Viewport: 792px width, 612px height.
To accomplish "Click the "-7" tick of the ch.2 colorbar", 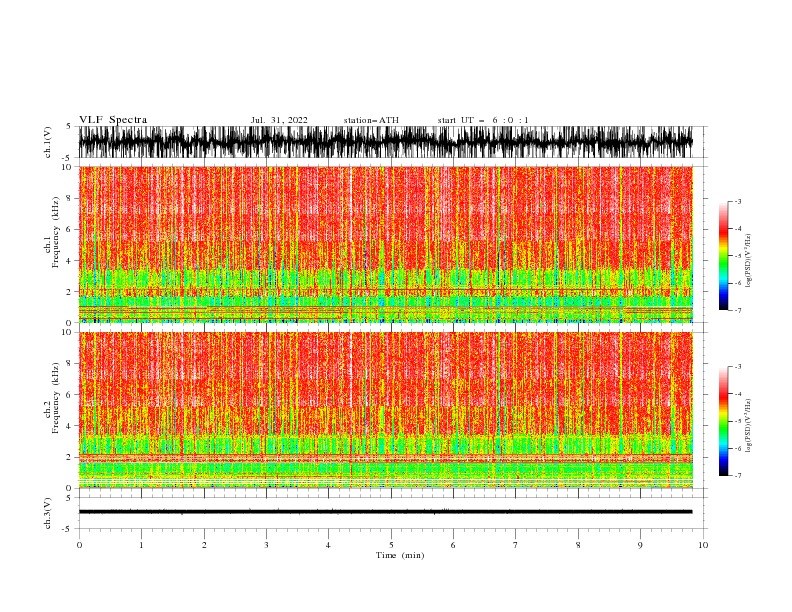I will [737, 476].
